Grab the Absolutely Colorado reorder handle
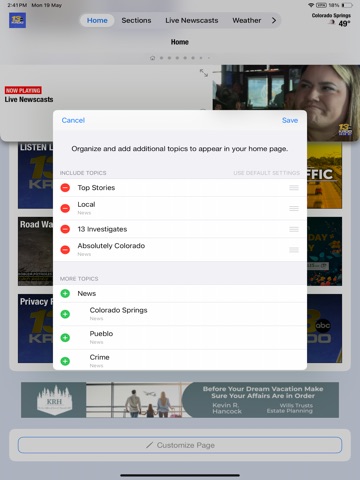 click(294, 250)
